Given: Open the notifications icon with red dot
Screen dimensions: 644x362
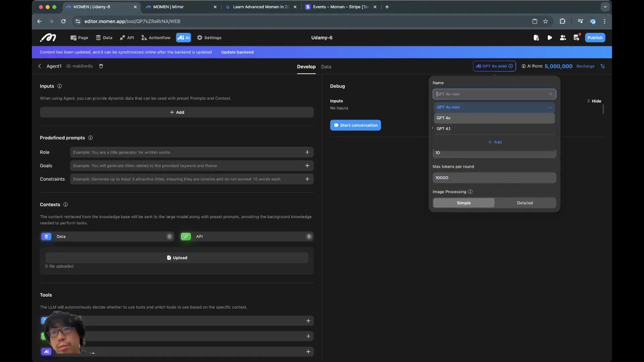Looking at the screenshot, I should point(577,37).
